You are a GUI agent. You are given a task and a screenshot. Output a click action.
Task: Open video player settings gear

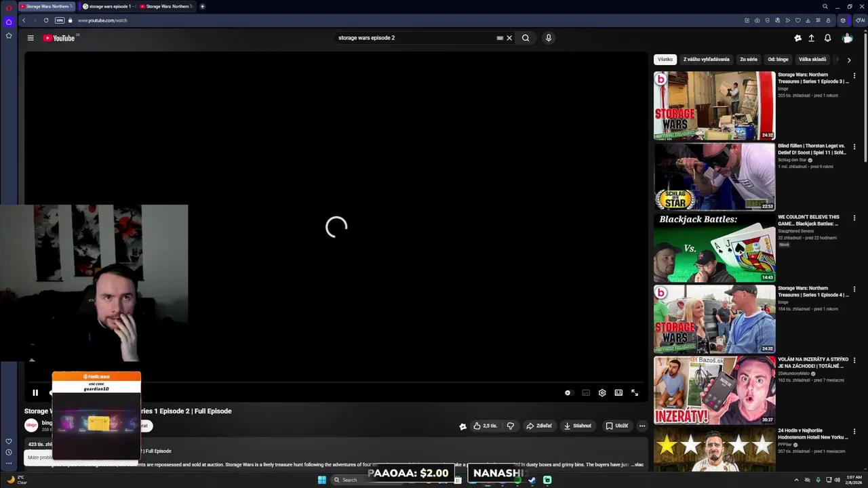coord(602,392)
